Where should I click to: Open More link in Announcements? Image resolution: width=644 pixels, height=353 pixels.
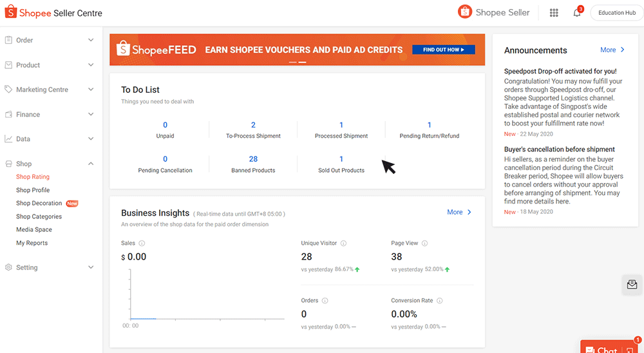coord(612,50)
